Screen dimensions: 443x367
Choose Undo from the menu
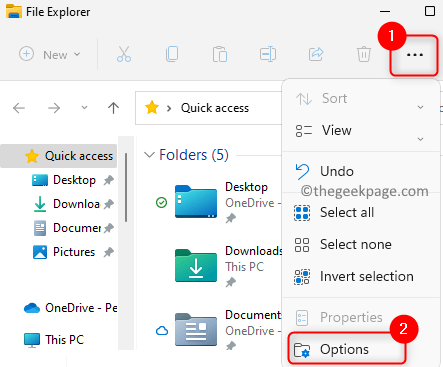(360, 171)
